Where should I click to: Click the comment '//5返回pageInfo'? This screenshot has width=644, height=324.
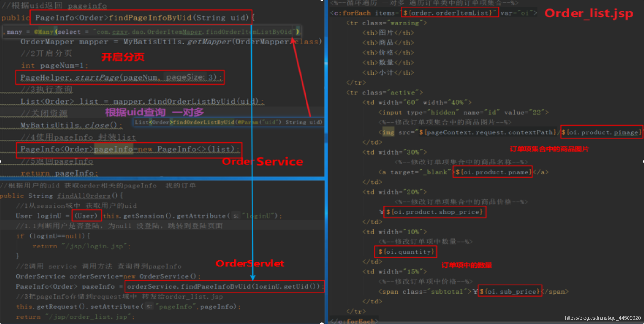click(57, 161)
